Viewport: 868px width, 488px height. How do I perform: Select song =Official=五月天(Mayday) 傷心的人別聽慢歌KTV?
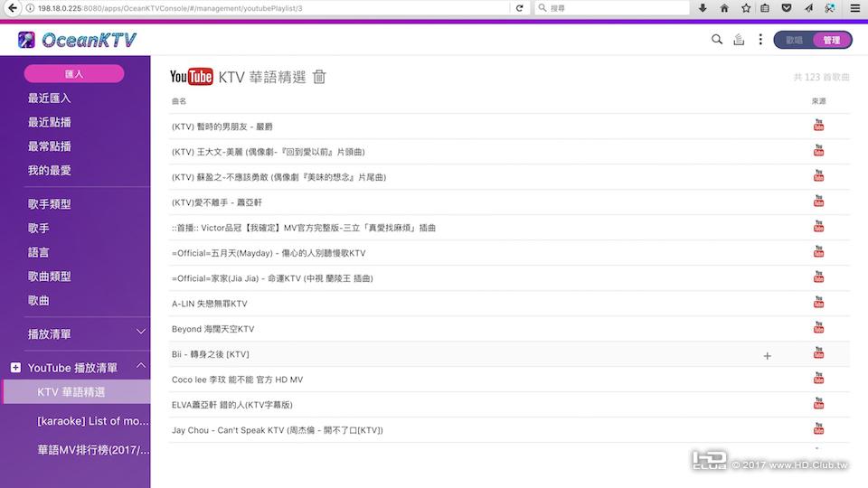pyautogui.click(x=269, y=253)
